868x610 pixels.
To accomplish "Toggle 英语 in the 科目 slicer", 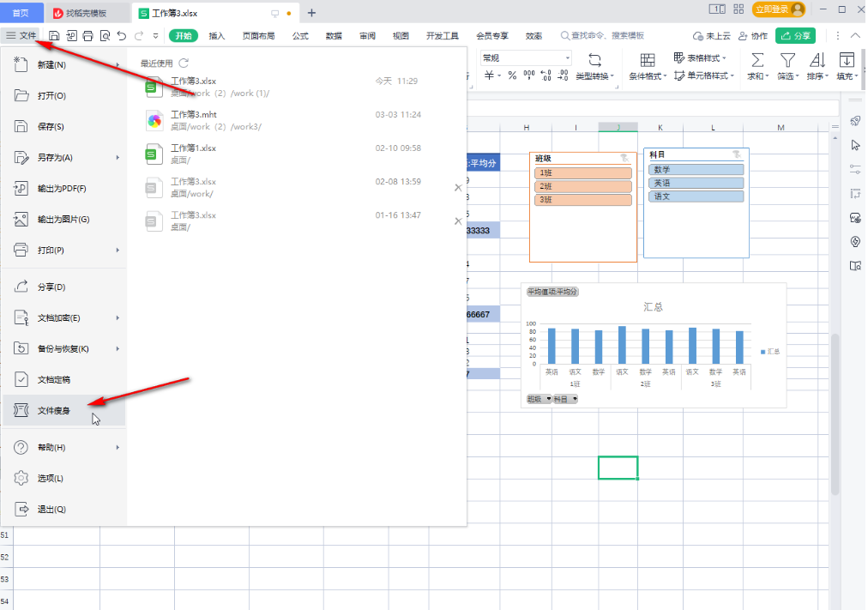I will pyautogui.click(x=696, y=182).
